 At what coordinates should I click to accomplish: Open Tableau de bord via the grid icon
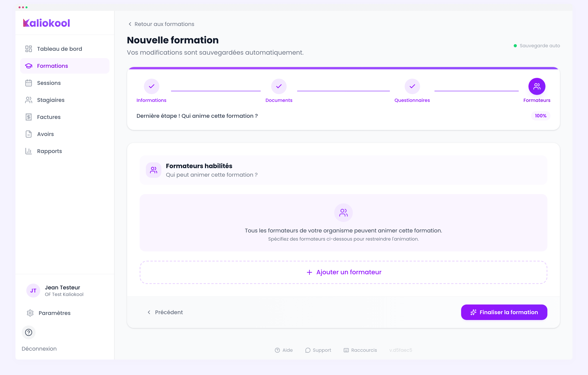[28, 49]
